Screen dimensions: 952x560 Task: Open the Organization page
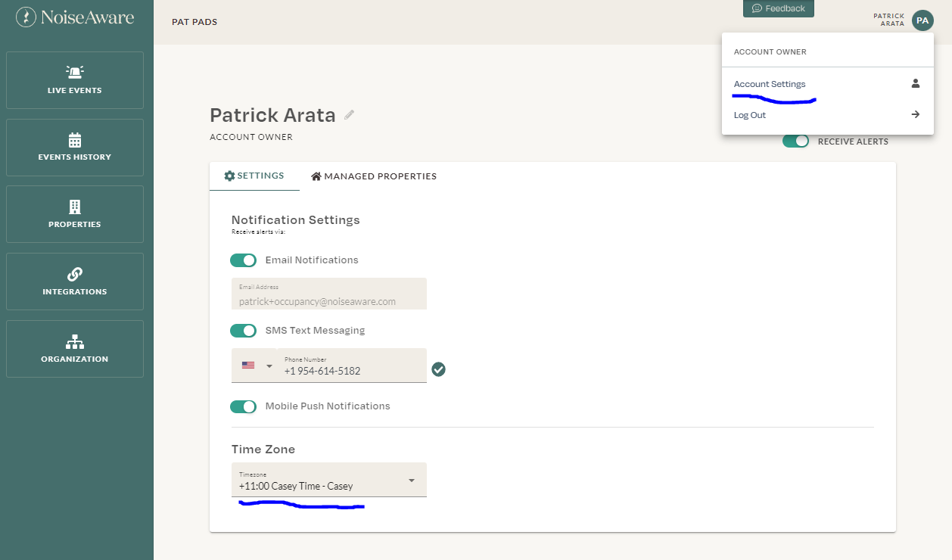point(75,349)
